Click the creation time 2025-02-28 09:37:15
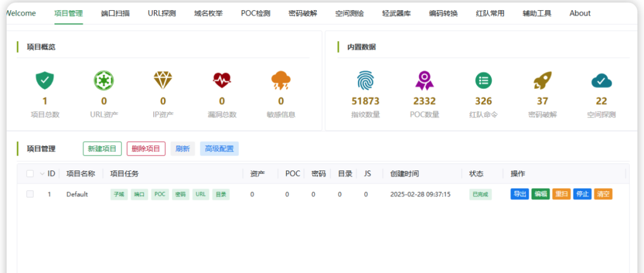The height and width of the screenshot is (273, 644). click(420, 194)
